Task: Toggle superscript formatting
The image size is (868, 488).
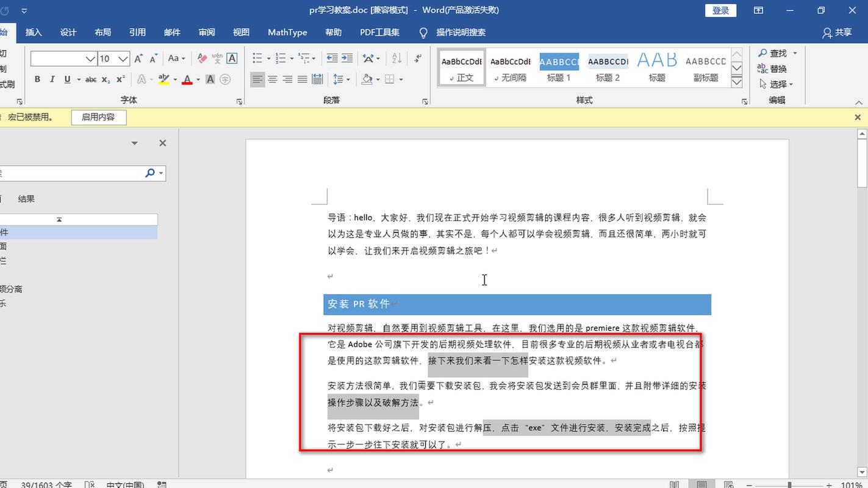Action: click(x=120, y=79)
